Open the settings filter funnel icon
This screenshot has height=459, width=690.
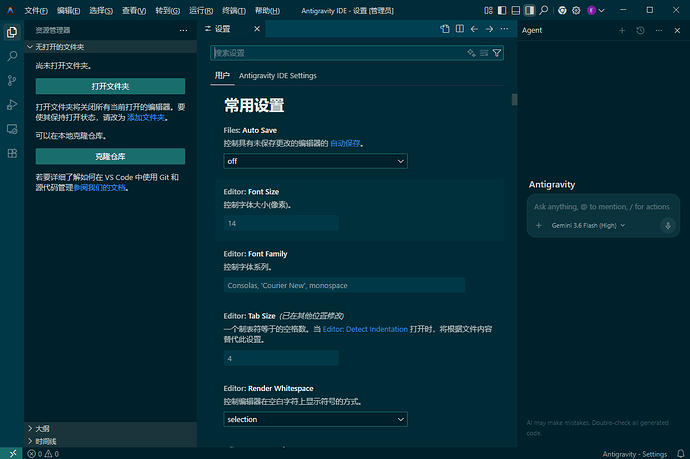point(497,53)
